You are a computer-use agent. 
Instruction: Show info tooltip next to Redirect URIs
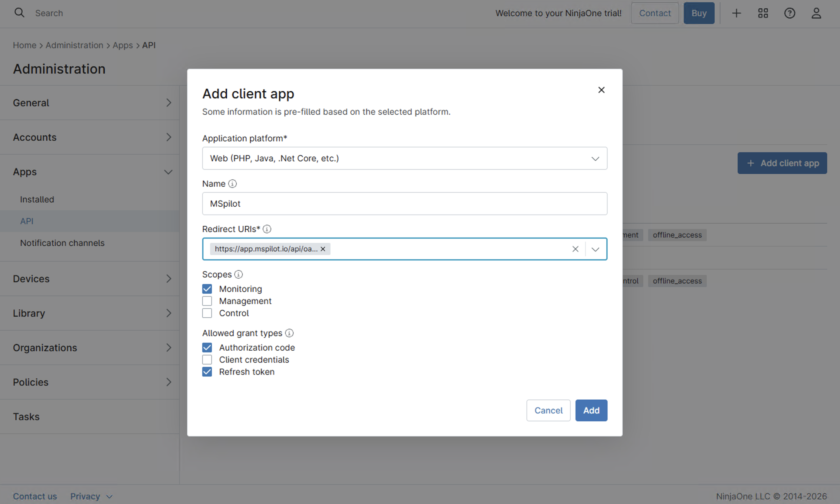(267, 229)
